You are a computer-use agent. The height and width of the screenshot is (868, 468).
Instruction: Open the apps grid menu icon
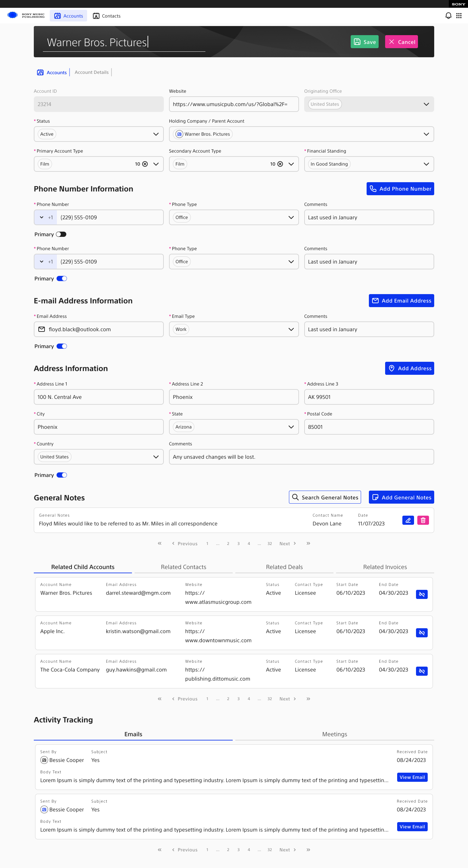[459, 16]
